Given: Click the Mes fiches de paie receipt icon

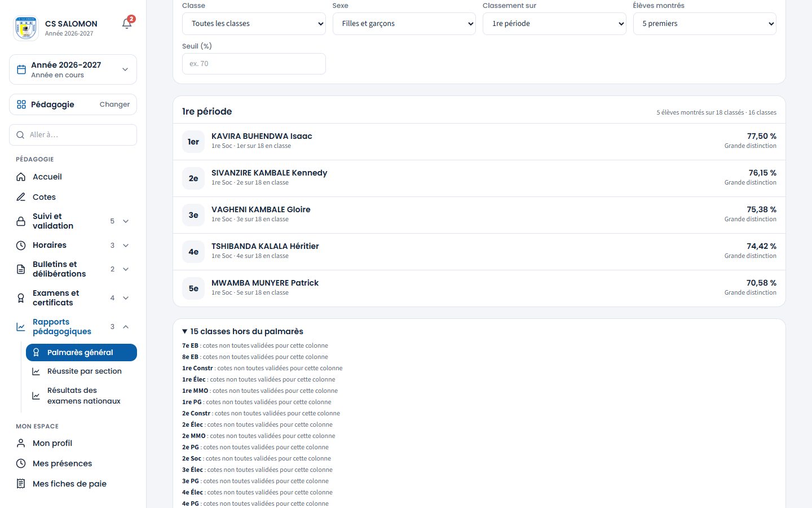Looking at the screenshot, I should pos(21,484).
